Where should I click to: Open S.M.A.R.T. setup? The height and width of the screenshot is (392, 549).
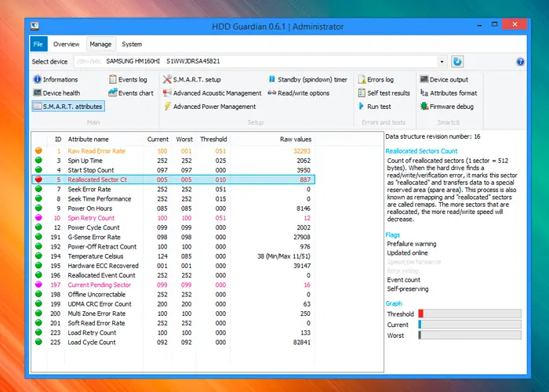pos(192,79)
